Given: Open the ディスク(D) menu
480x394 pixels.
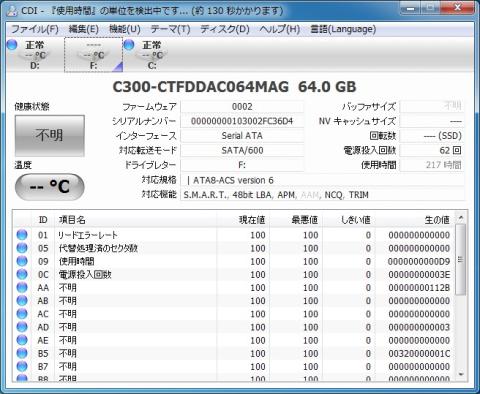Looking at the screenshot, I should click(x=225, y=29).
